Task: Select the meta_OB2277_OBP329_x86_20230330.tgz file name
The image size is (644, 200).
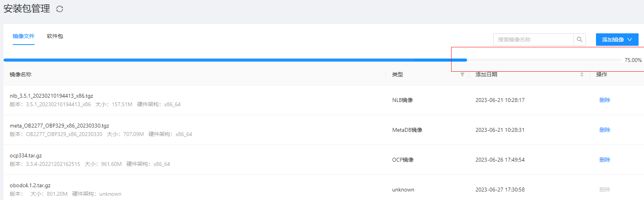Action: 59,126
